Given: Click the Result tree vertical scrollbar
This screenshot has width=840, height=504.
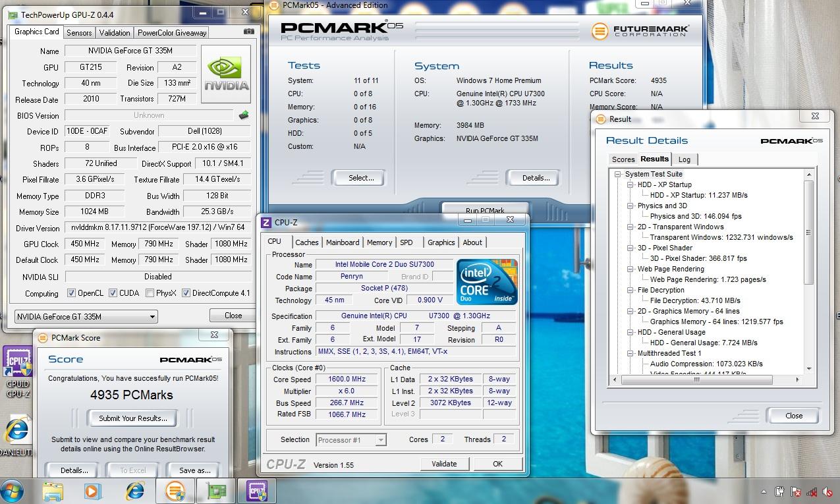Looking at the screenshot, I should click(x=809, y=272).
